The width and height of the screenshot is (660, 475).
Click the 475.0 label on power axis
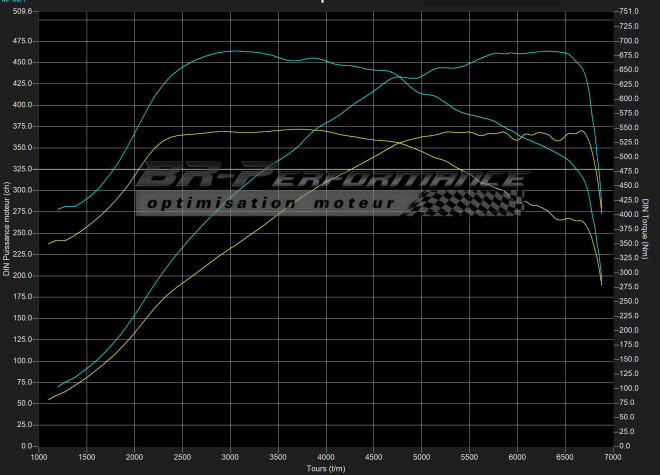(20, 41)
